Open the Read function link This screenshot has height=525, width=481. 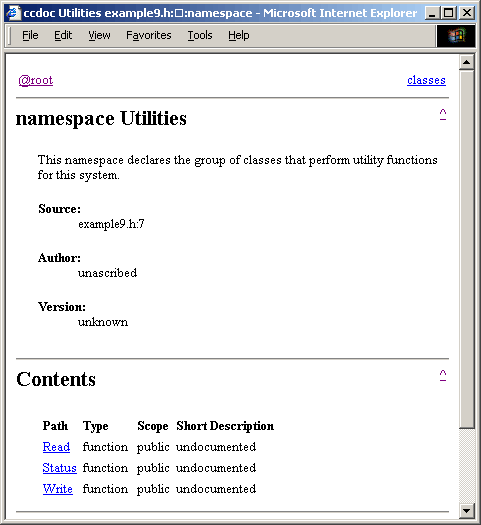[56, 447]
